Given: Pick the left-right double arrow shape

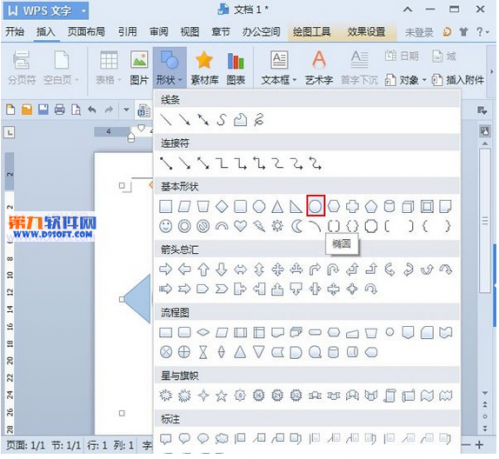Looking at the screenshot, I should point(240,269).
